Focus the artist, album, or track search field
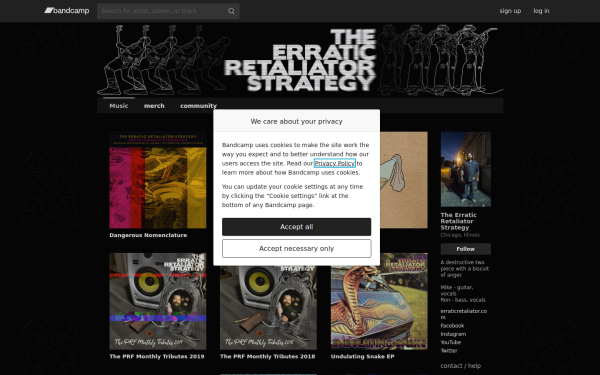600x375 pixels. coord(168,11)
